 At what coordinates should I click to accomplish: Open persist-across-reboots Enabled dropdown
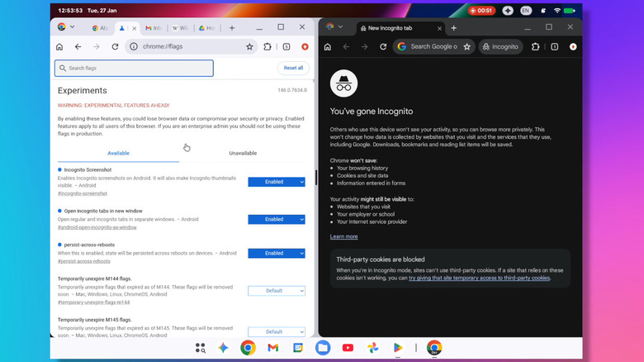(277, 254)
